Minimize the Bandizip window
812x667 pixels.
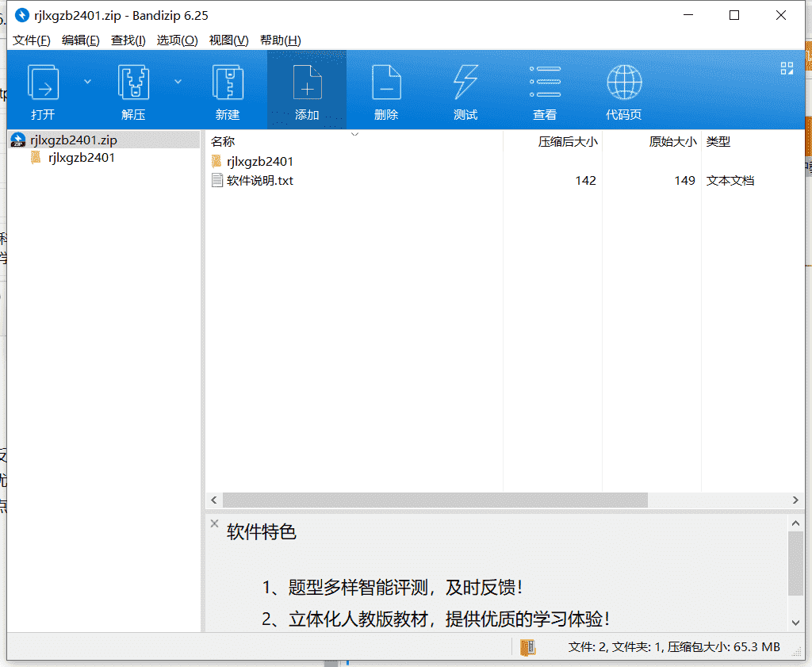[688, 15]
